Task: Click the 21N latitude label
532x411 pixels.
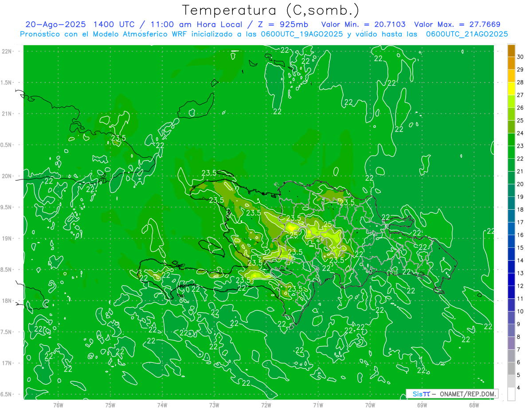Action: pyautogui.click(x=6, y=114)
